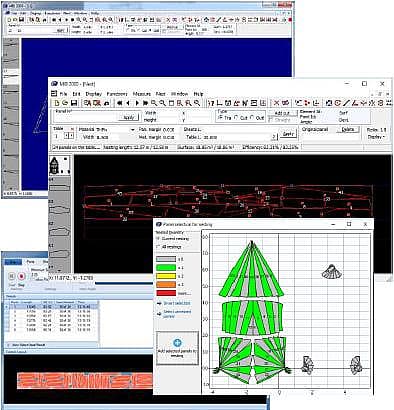Select the Current nesting radio option
This screenshot has height=410, width=394.
tap(158, 239)
